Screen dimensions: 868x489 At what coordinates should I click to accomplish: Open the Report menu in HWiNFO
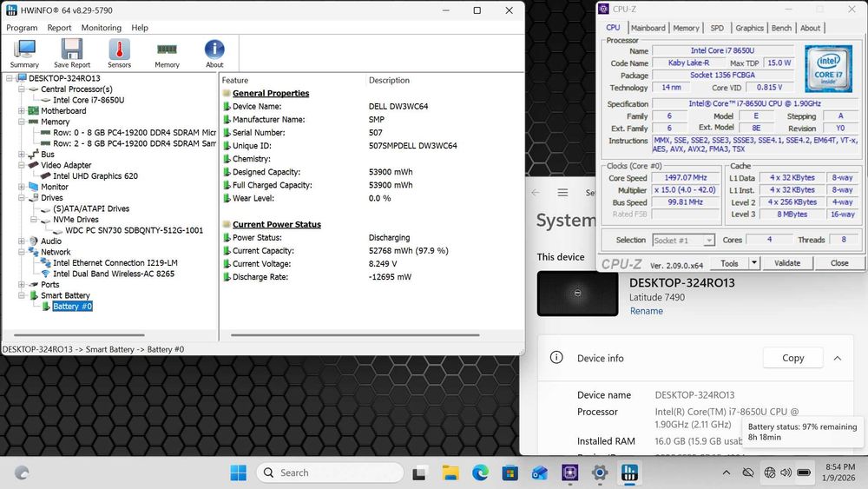pyautogui.click(x=59, y=28)
